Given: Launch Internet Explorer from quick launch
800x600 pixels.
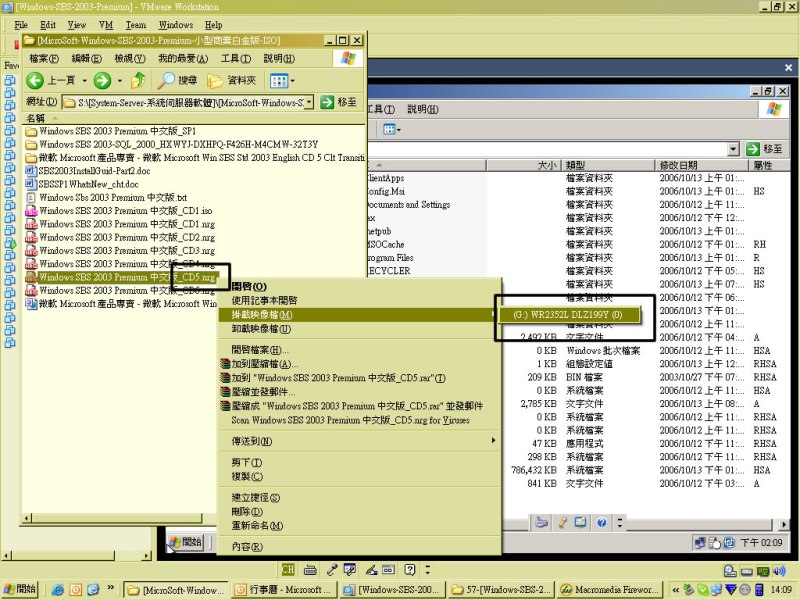Looking at the screenshot, I should [x=58, y=590].
